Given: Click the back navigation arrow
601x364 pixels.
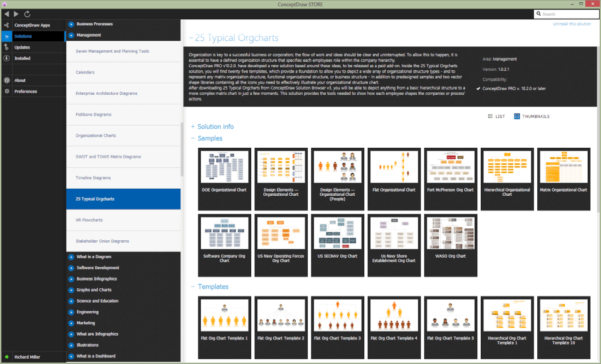Looking at the screenshot, I should coord(7,14).
